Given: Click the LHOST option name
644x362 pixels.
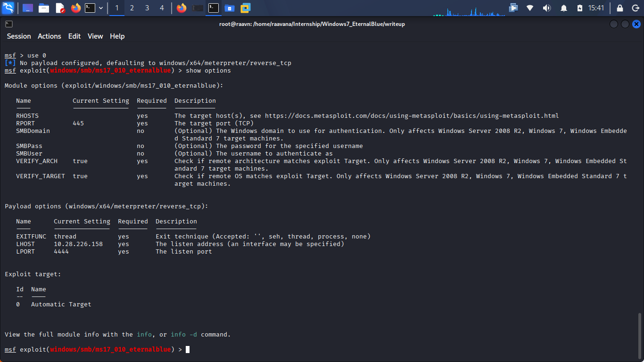Looking at the screenshot, I should click(x=25, y=244).
